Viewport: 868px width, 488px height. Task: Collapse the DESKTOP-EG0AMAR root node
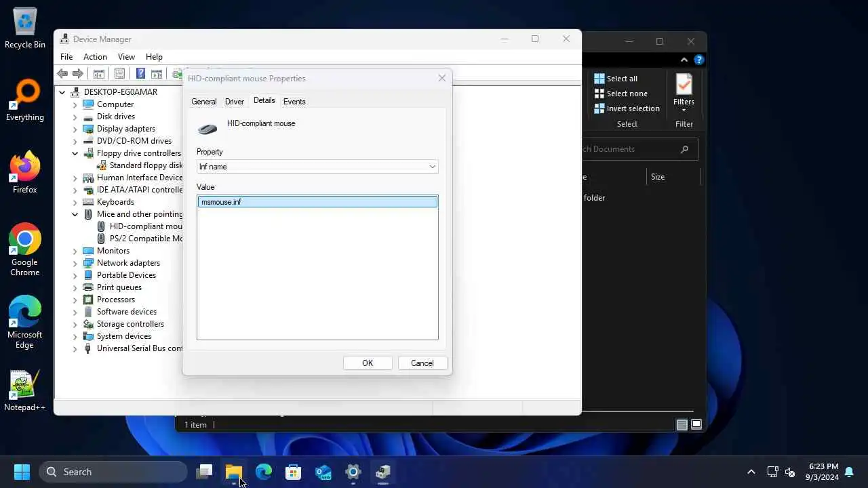62,92
